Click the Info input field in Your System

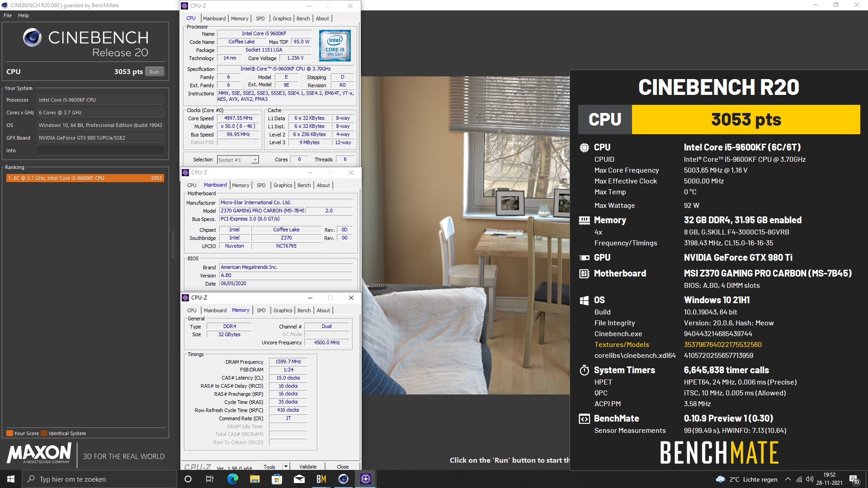pyautogui.click(x=100, y=150)
